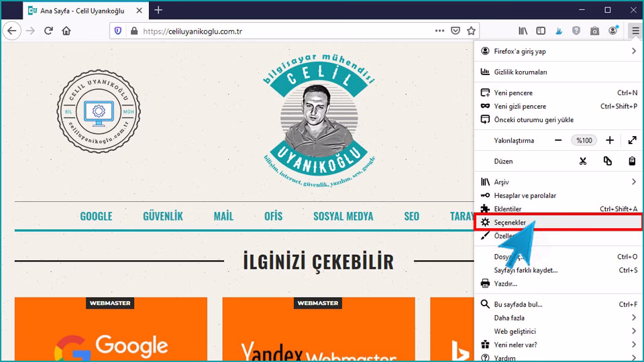
Task: Choose Önceki oturumu geri yükle
Action: 559,120
